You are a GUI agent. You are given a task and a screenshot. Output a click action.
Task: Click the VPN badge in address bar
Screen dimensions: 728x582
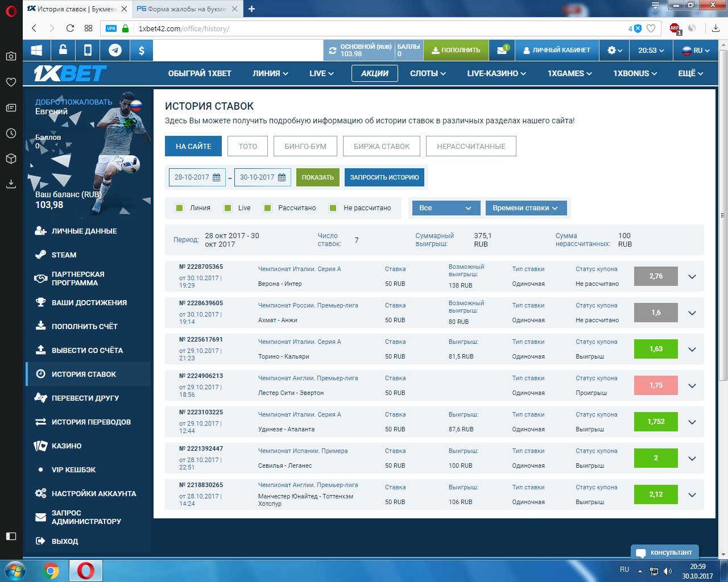(x=111, y=28)
